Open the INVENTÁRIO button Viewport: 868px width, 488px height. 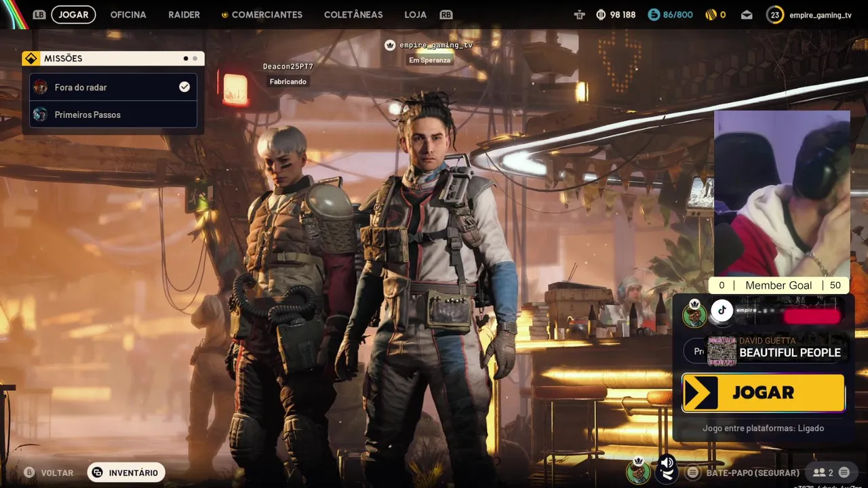click(126, 473)
